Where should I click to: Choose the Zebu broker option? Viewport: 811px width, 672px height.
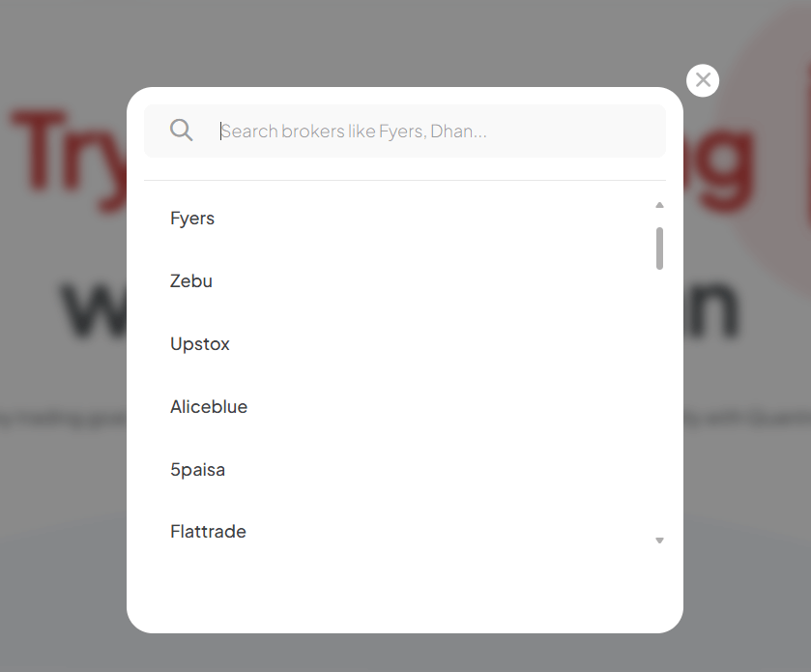tap(191, 281)
